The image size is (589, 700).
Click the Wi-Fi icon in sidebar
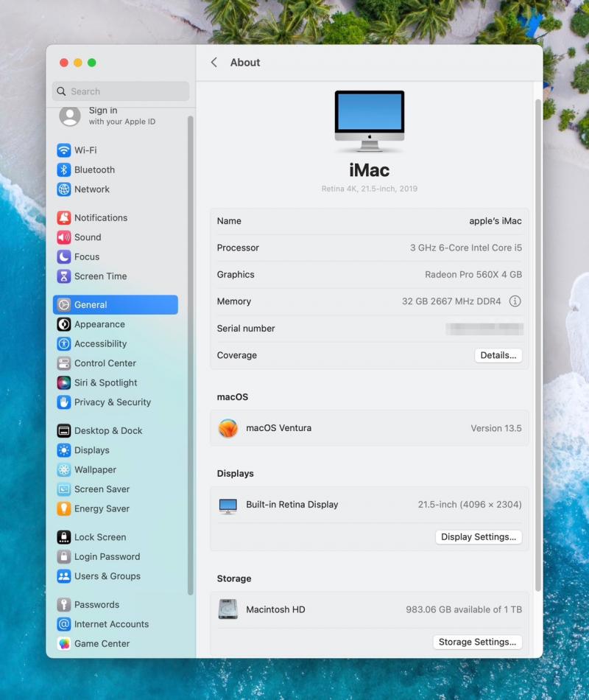tap(64, 150)
